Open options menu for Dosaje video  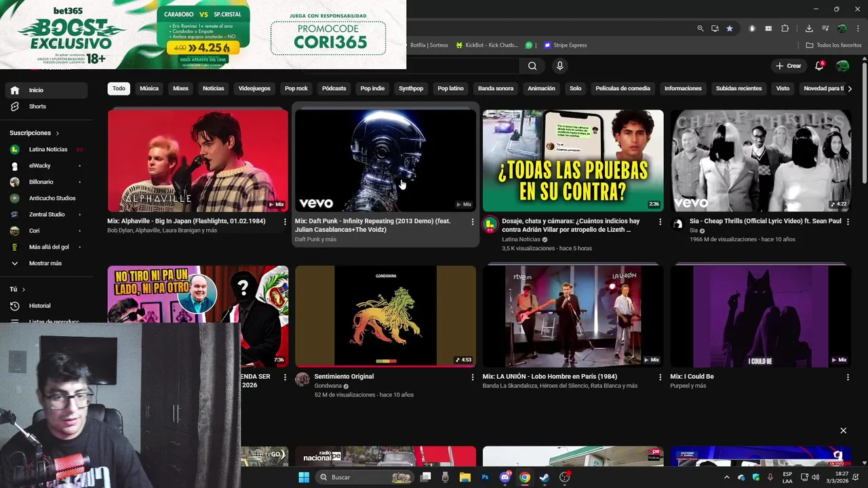(x=660, y=222)
